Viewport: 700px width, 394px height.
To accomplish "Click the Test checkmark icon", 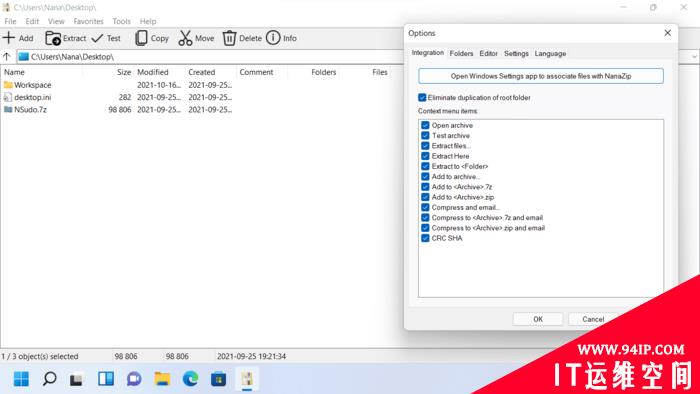I will pos(97,38).
